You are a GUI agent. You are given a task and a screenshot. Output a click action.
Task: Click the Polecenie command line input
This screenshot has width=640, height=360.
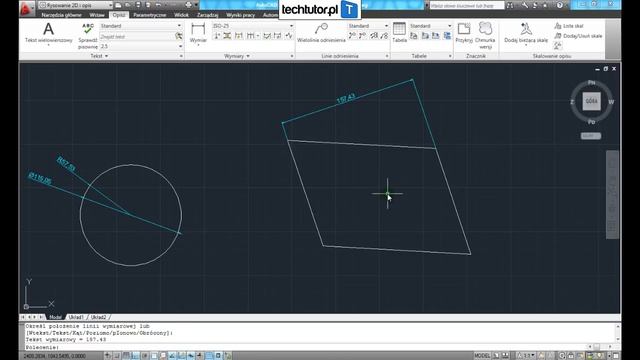pyautogui.click(x=306, y=347)
